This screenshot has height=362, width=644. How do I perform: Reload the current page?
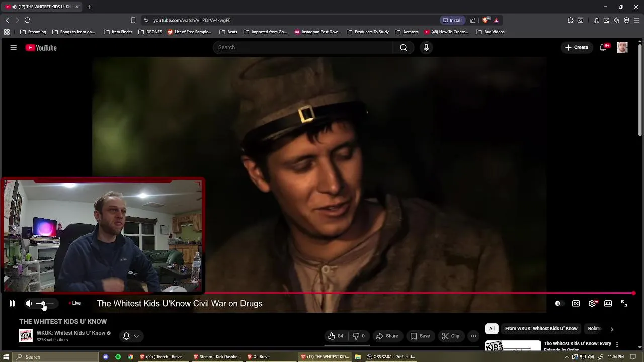[27, 20]
